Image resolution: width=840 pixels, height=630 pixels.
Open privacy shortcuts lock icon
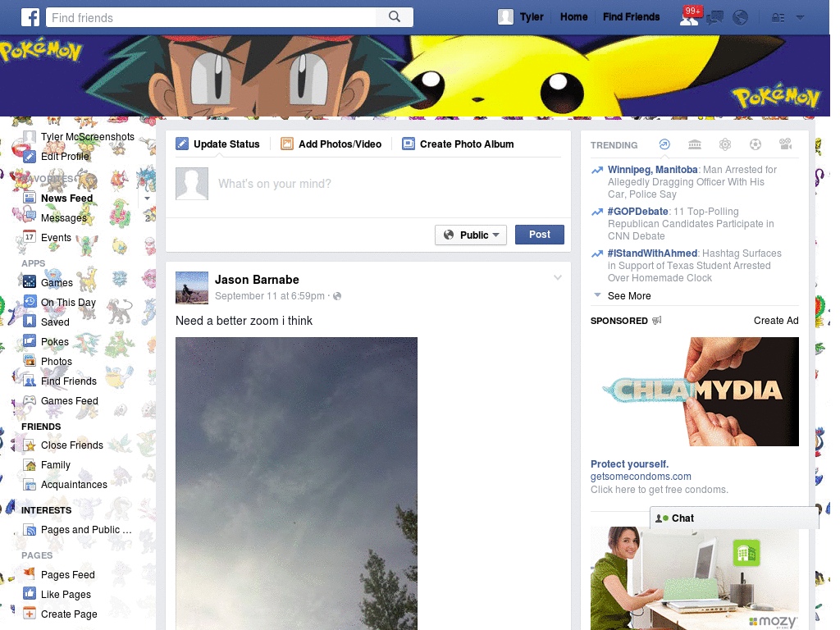coord(778,18)
